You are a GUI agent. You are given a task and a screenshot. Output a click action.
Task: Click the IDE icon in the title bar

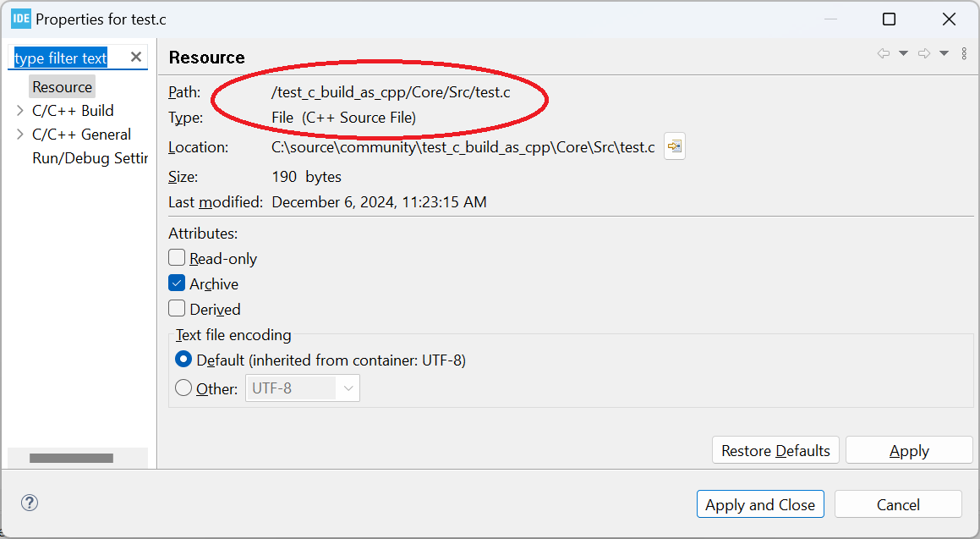click(x=20, y=18)
